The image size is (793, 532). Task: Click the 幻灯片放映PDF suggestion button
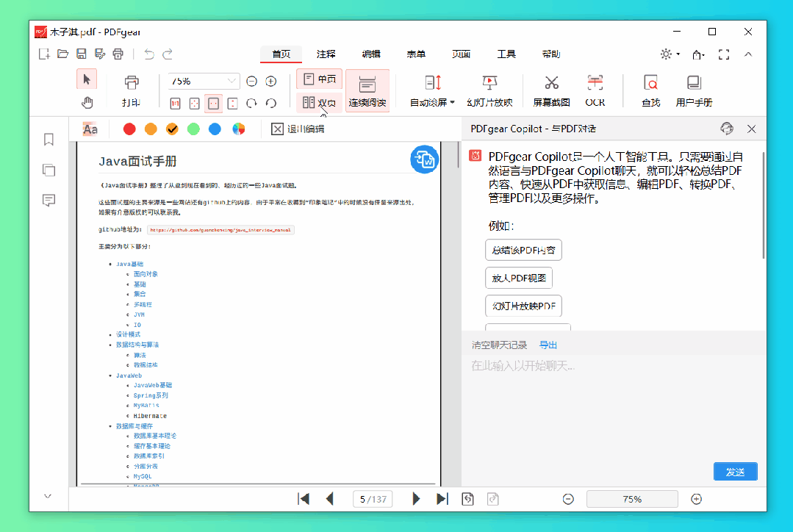click(x=523, y=306)
